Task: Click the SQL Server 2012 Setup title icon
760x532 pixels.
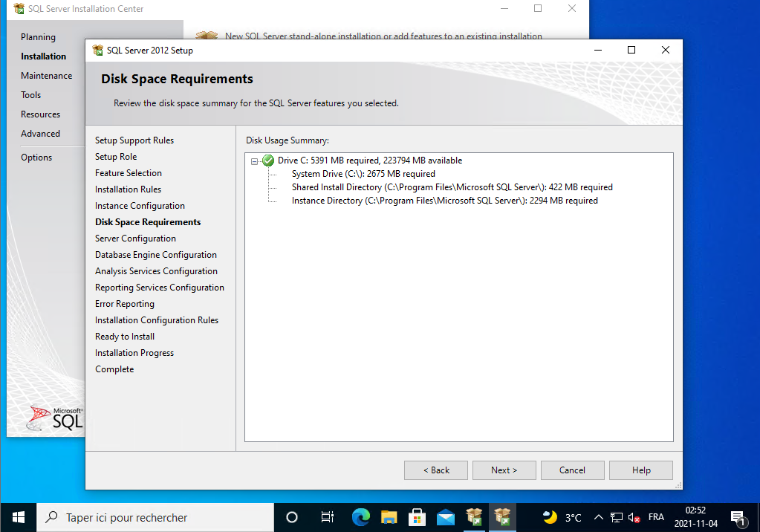Action: (98, 51)
